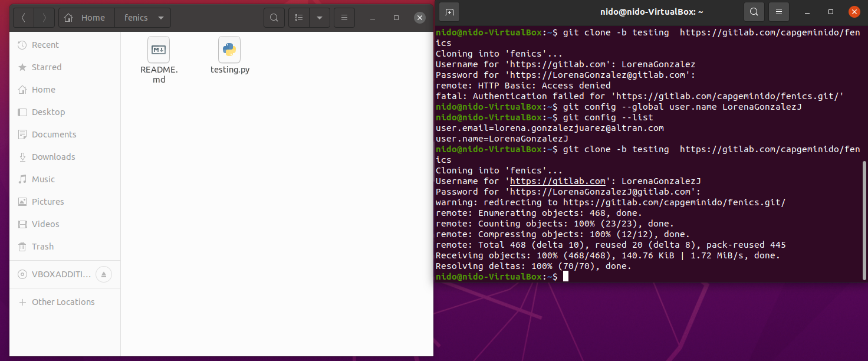
Task: Click the Recent clock icon
Action: tap(22, 45)
